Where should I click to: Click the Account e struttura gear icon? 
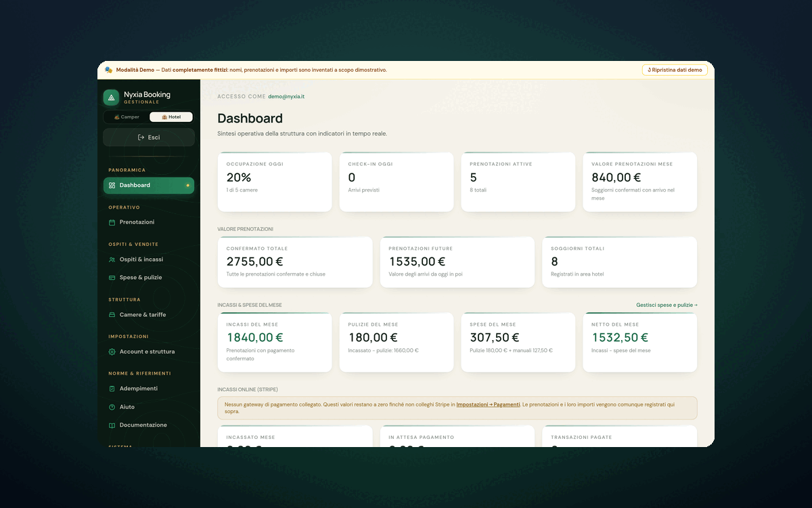coord(112,352)
